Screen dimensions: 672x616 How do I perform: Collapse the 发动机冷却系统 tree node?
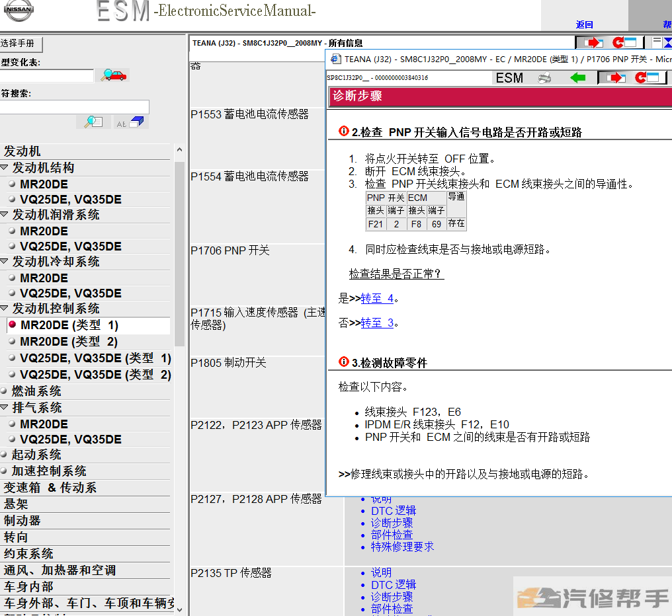[x=4, y=261]
